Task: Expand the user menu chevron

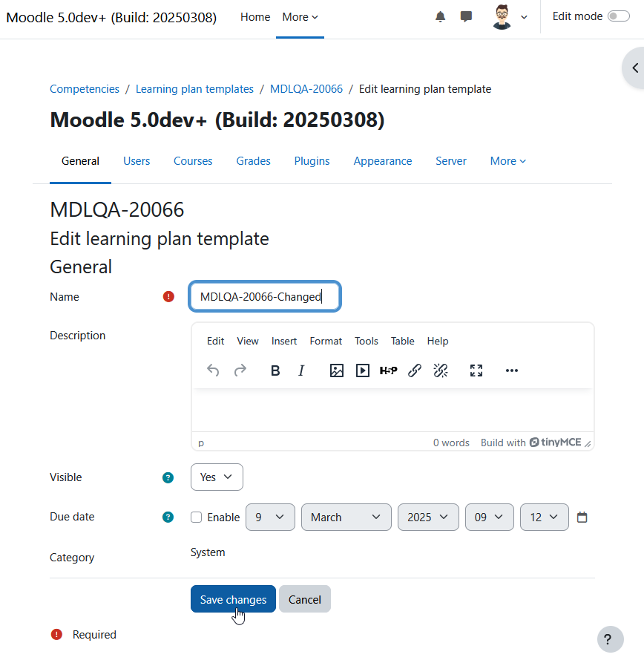Action: click(525, 17)
